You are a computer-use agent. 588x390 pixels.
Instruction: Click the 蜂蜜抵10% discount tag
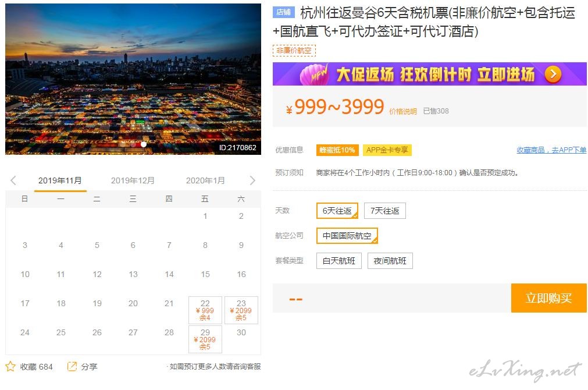point(337,150)
